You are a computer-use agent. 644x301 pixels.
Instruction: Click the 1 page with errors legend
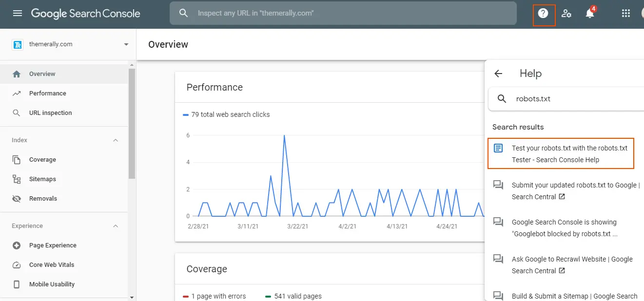point(215,296)
